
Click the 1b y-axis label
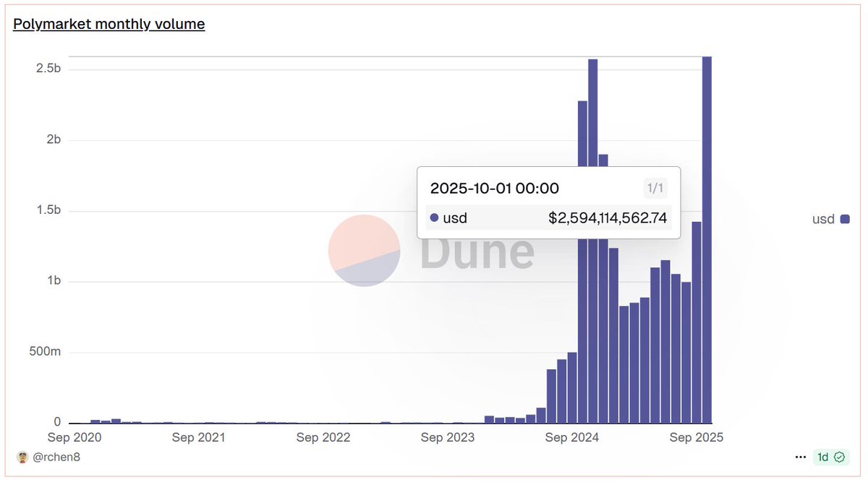click(x=54, y=280)
